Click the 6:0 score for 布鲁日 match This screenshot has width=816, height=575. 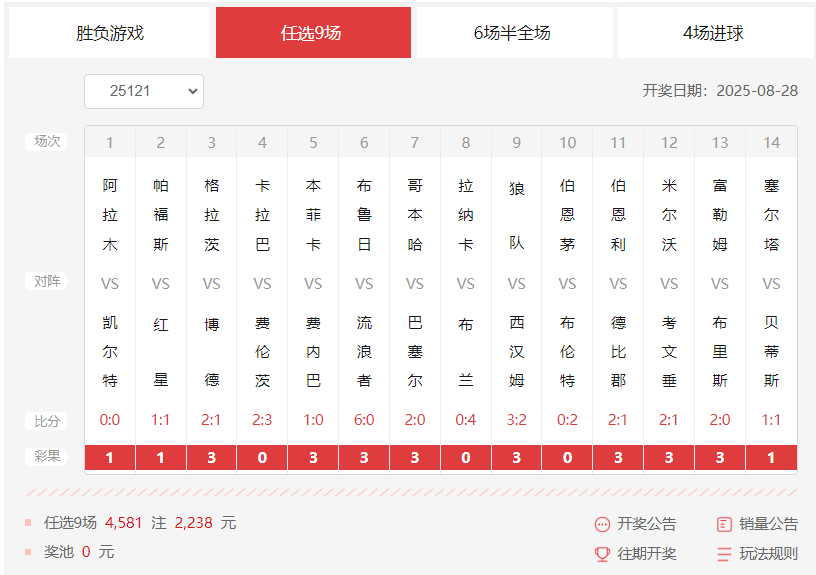364,420
